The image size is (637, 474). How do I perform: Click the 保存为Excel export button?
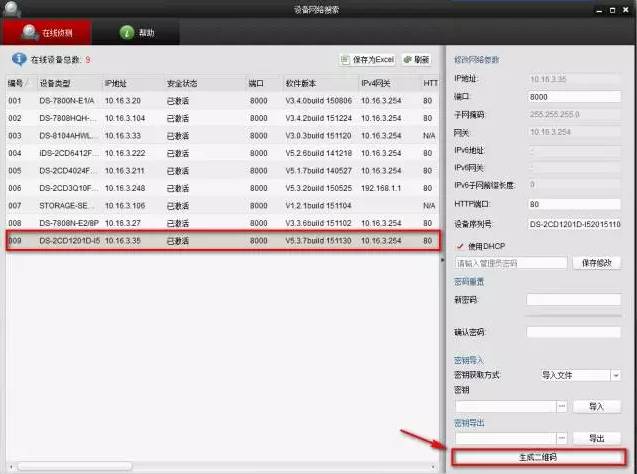tap(368, 60)
